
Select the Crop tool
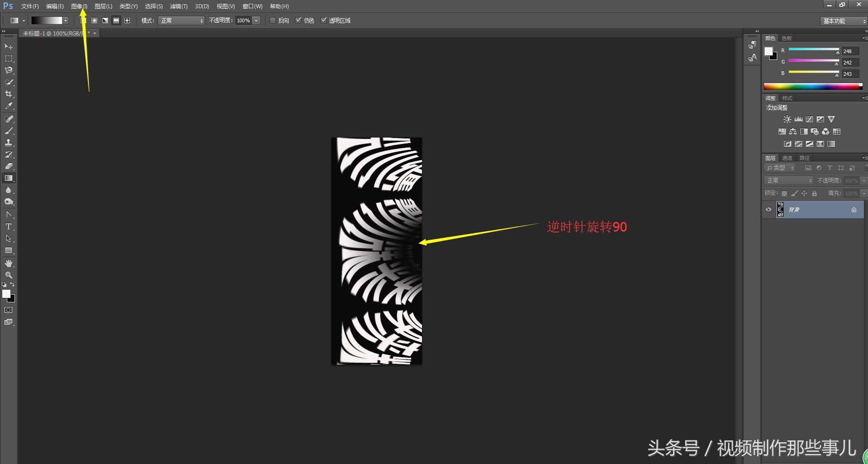coord(9,94)
